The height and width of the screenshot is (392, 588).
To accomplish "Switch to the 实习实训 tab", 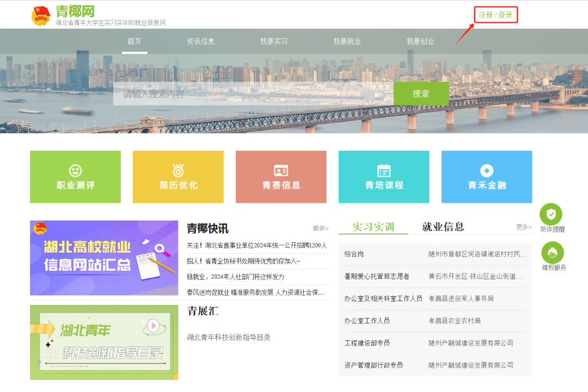I will coord(373,226).
